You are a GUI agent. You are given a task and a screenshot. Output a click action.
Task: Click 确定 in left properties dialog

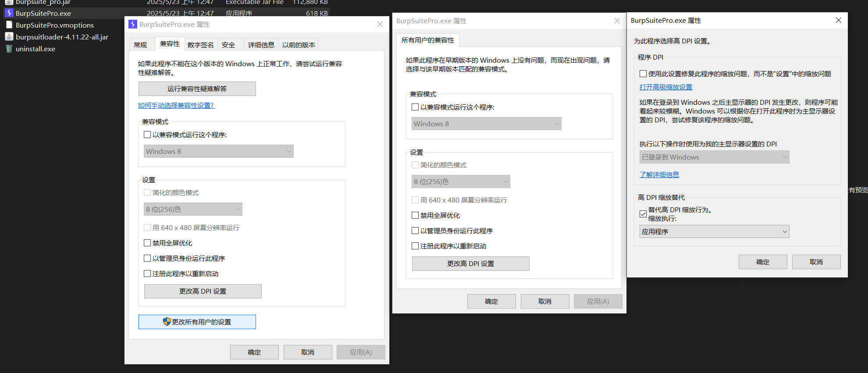254,352
